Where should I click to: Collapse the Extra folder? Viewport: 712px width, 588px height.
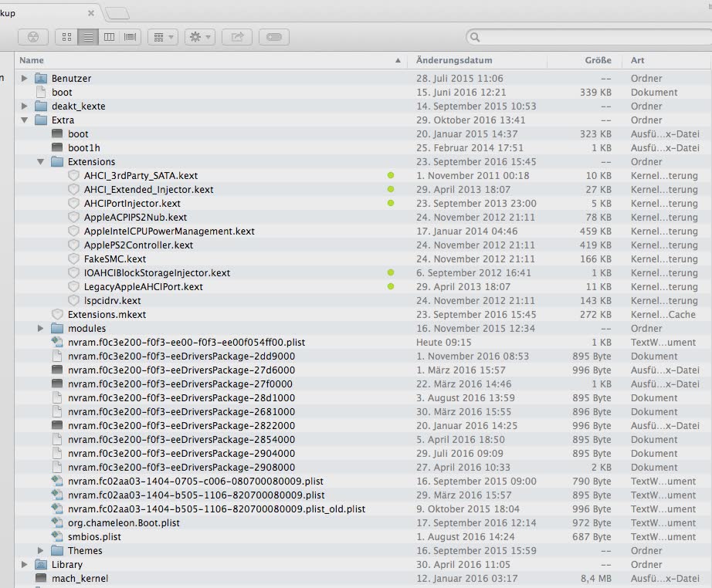[25, 120]
